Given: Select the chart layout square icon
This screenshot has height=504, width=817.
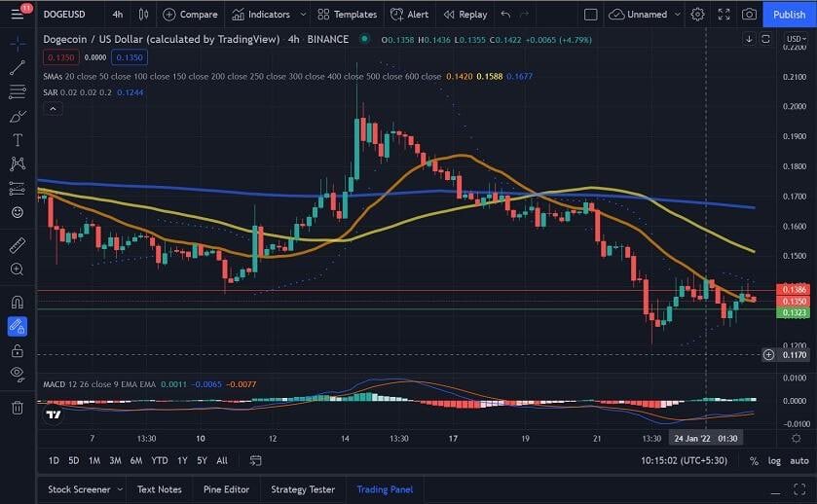Looking at the screenshot, I should coord(591,14).
